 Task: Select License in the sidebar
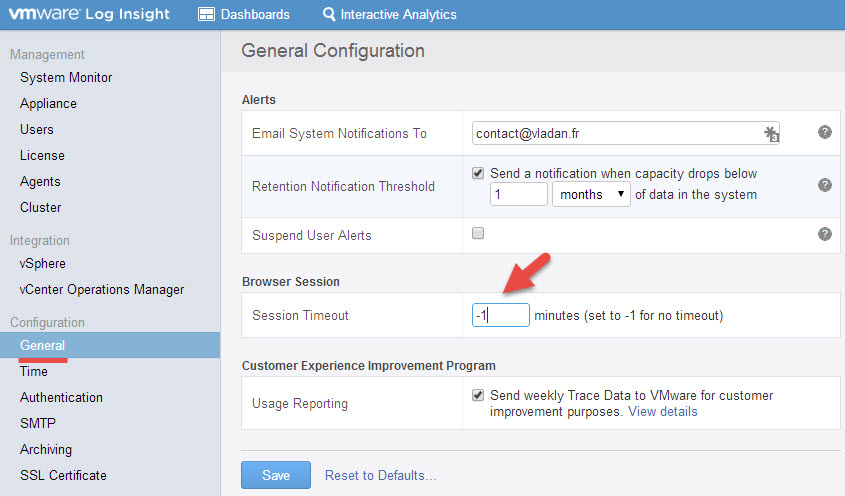click(42, 155)
